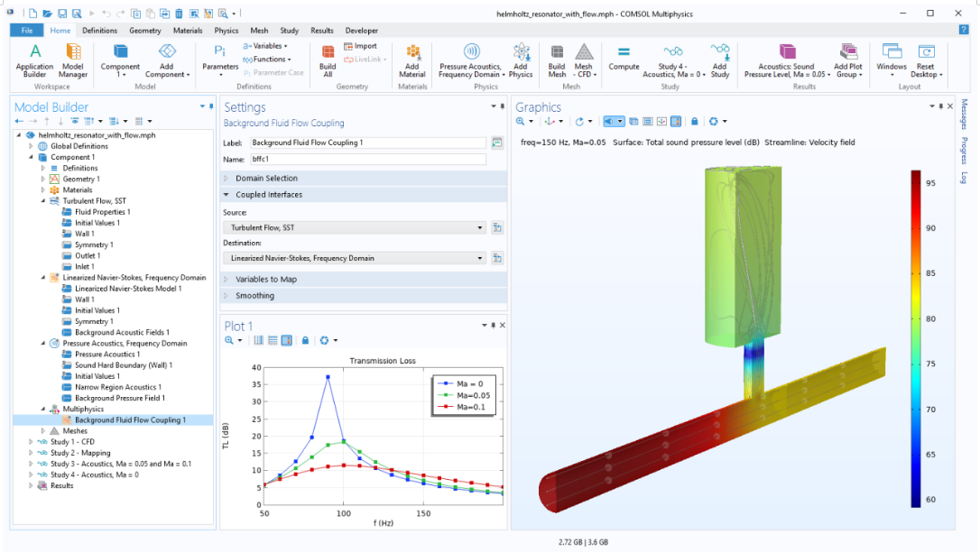Open the Messages side tab
The height and width of the screenshot is (553, 980).
pyautogui.click(x=965, y=114)
